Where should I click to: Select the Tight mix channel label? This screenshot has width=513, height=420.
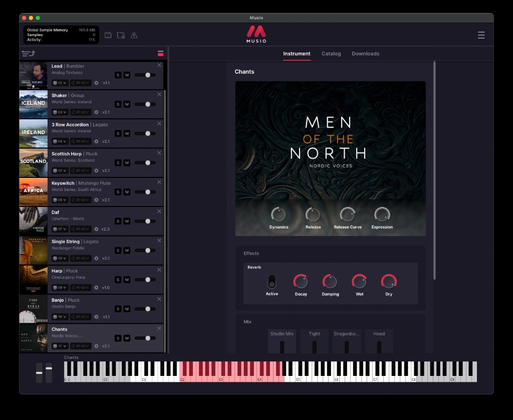tap(315, 334)
